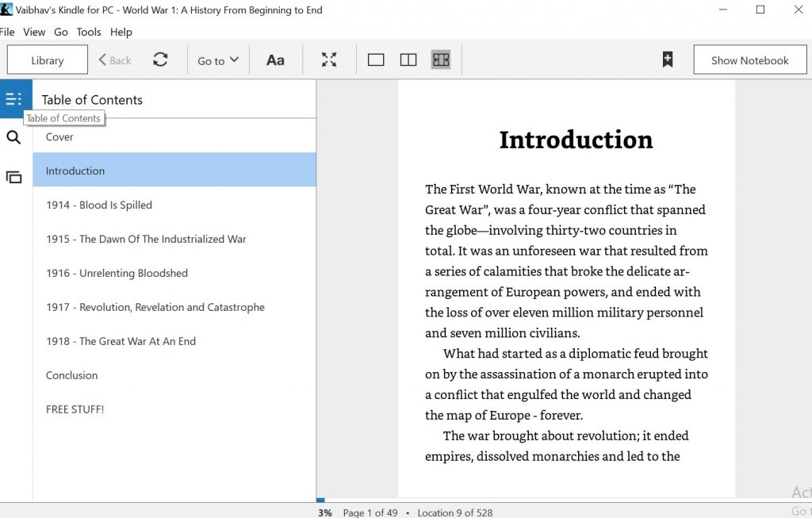The height and width of the screenshot is (518, 812).
Task: Click the sync refresh icon
Action: tap(160, 60)
